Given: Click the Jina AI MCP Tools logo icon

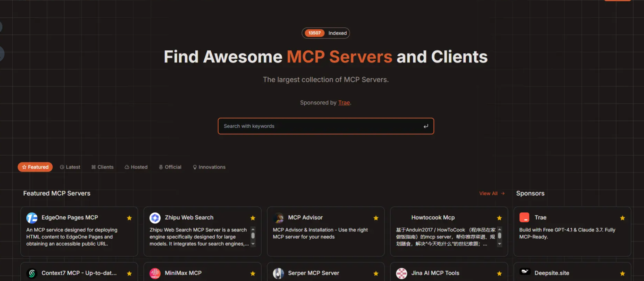Looking at the screenshot, I should (401, 273).
